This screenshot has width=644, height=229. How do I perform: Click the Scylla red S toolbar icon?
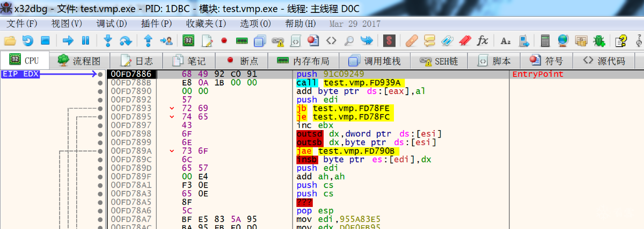(390, 40)
